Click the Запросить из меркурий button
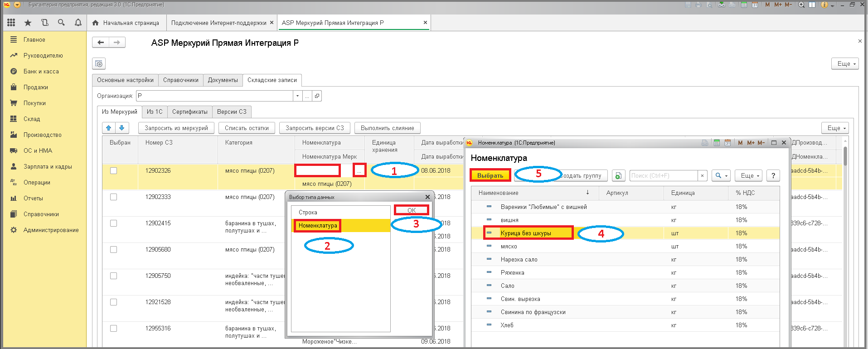Image resolution: width=868 pixels, height=349 pixels. tap(176, 128)
